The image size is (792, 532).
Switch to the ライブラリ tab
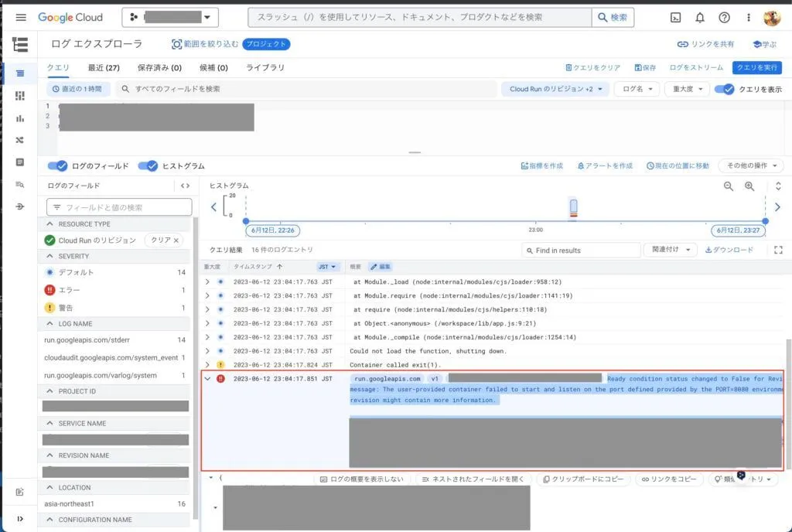(265, 68)
